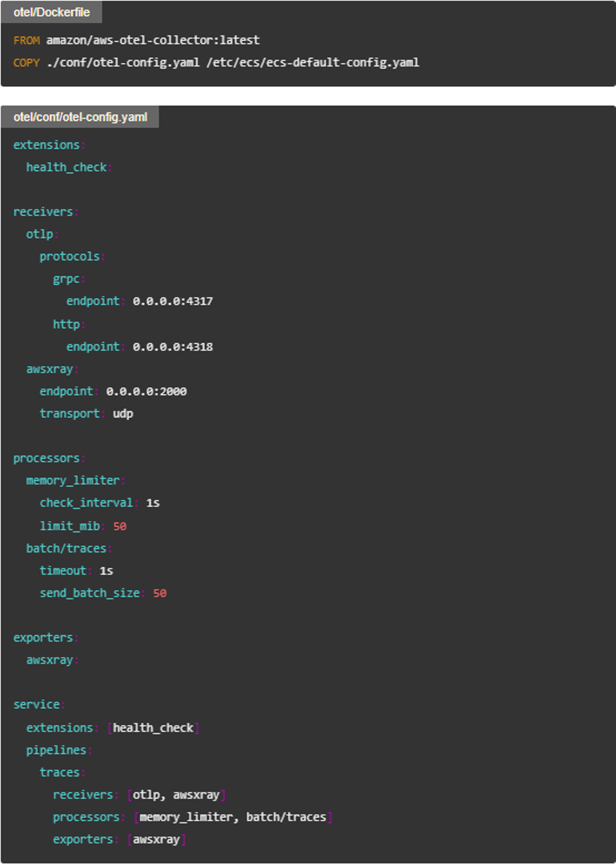Viewport: 616px width, 866px height.
Task: Click the http endpoint value 0.0.0.0:4318
Action: coord(172,347)
